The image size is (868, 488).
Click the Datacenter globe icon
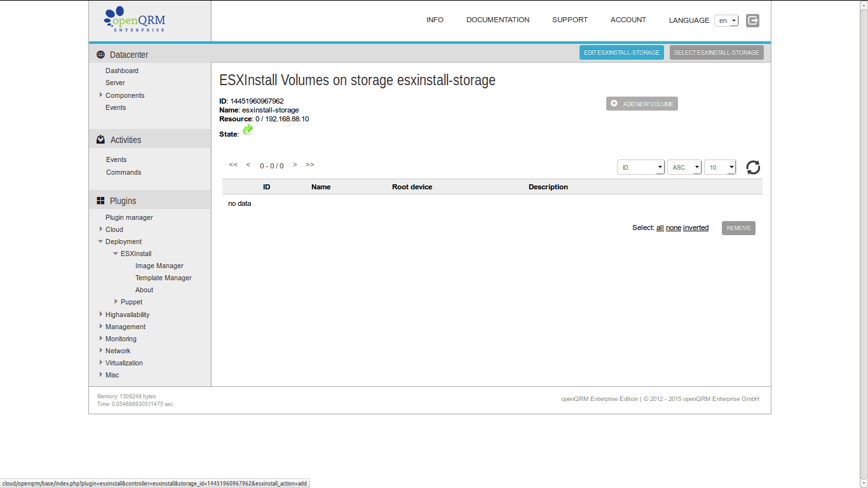[100, 55]
